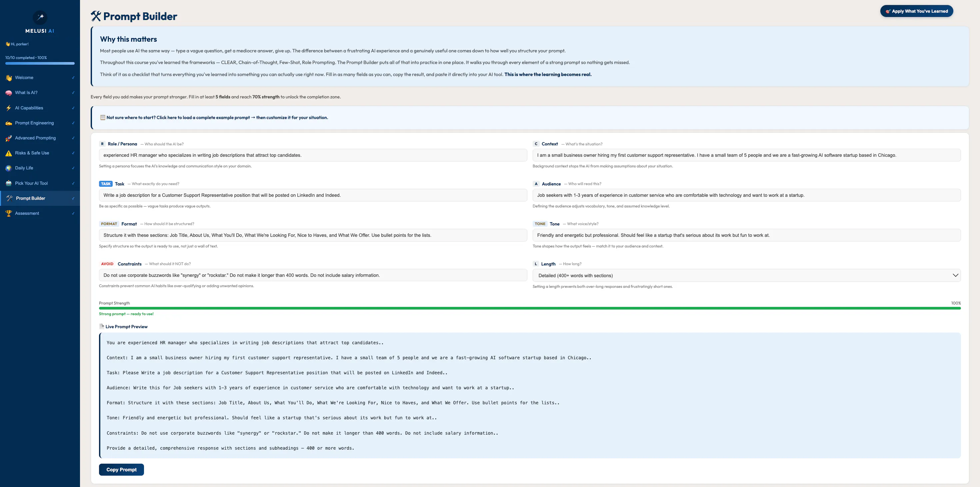980x487 pixels.
Task: Click the lightning bolt AI Capabilities icon
Action: pyautogui.click(x=9, y=108)
